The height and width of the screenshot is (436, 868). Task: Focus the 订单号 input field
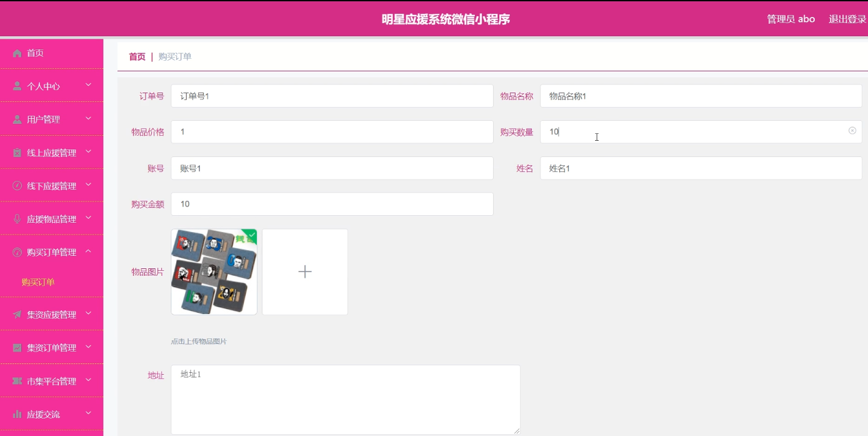[x=332, y=96]
